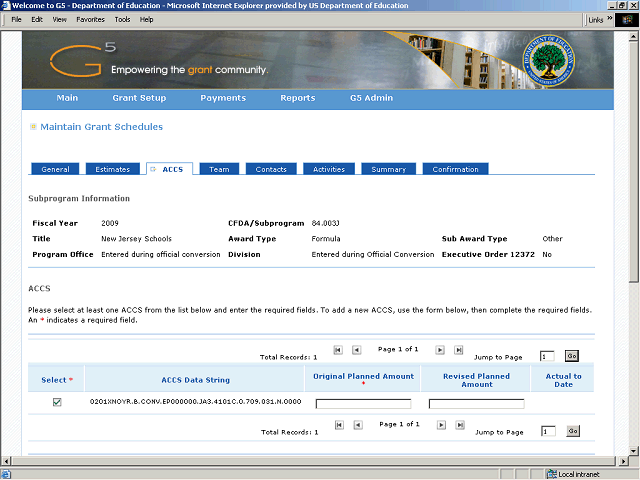640x480 pixels.
Task: Open the View menu
Action: [60, 19]
